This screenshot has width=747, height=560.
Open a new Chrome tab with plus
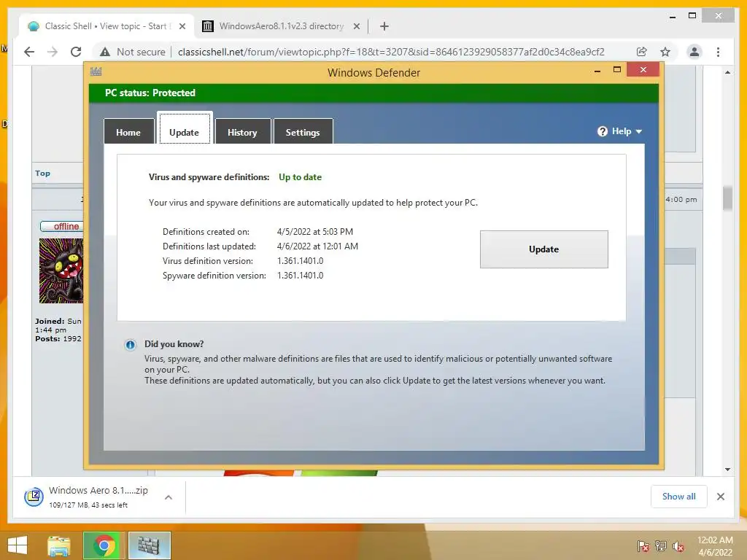[x=384, y=27]
